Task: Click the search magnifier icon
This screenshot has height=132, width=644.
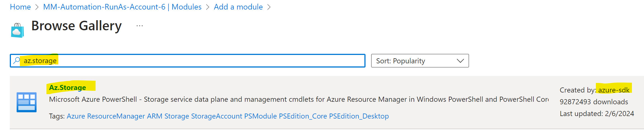Action: pyautogui.click(x=17, y=61)
